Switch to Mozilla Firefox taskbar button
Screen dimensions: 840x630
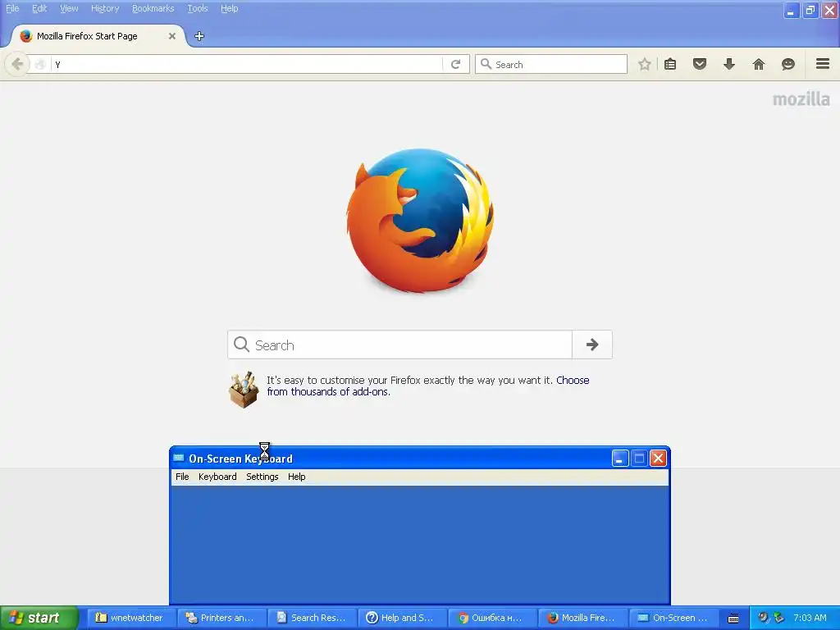click(583, 618)
